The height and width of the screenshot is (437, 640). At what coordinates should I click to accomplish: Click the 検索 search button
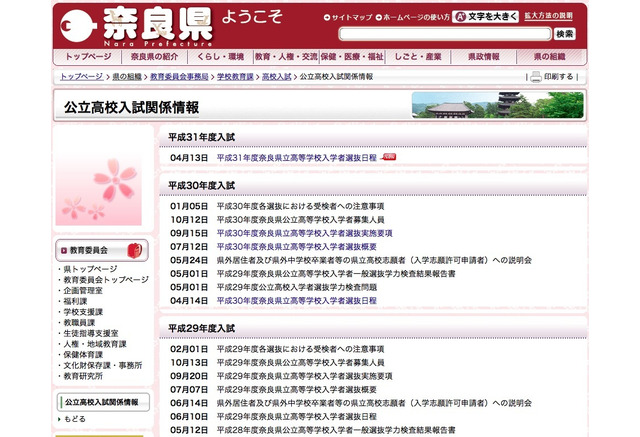564,34
